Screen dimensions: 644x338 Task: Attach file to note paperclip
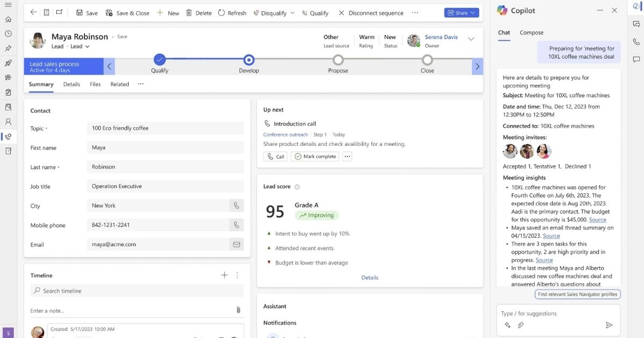[238, 310]
